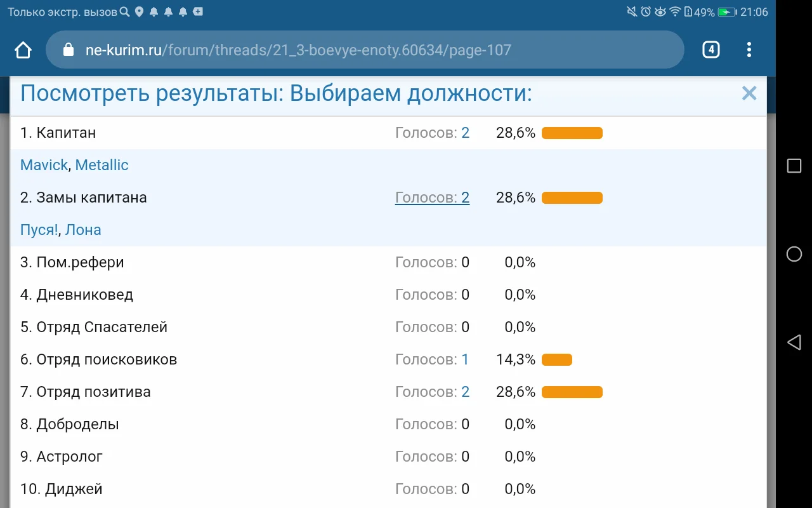The height and width of the screenshot is (508, 812).
Task: Tap the Recents square navigation button
Action: pos(794,166)
